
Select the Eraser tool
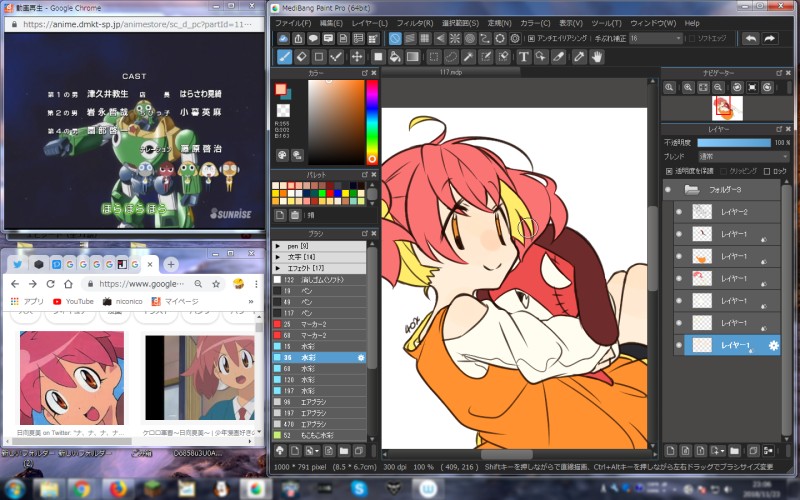pos(302,57)
